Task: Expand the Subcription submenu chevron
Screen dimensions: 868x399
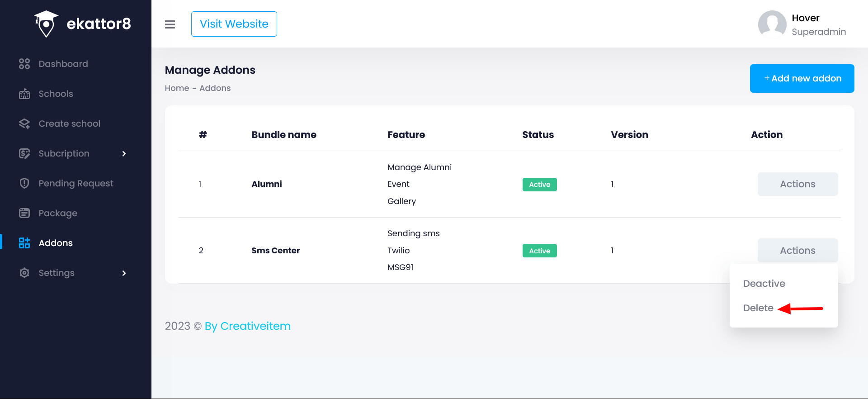Action: [124, 154]
